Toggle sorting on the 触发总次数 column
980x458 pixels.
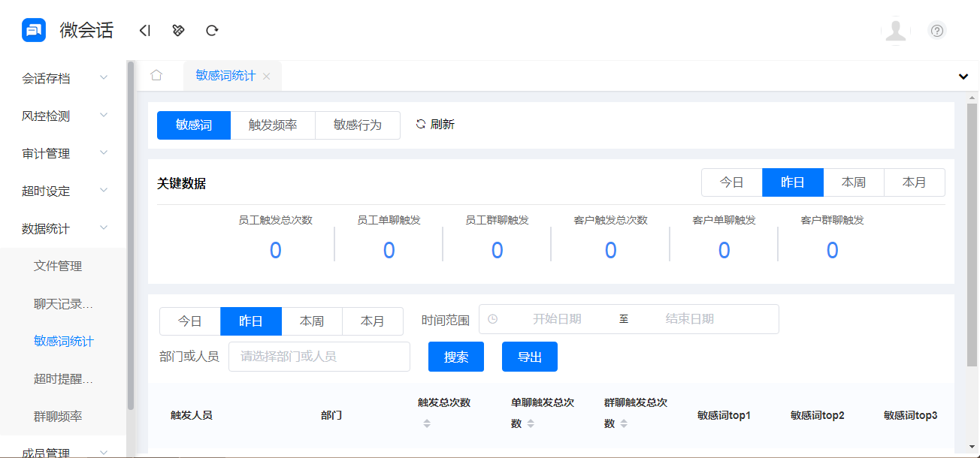click(427, 423)
